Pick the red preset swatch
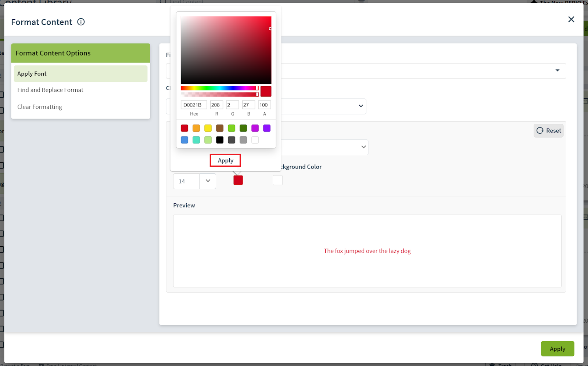Viewport: 588px width, 366px height. point(184,128)
